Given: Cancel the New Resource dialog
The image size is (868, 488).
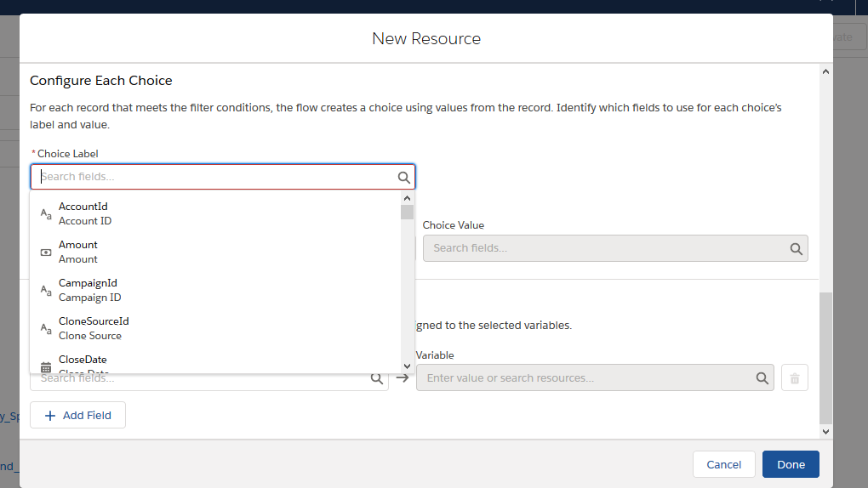Looking at the screenshot, I should tap(723, 464).
